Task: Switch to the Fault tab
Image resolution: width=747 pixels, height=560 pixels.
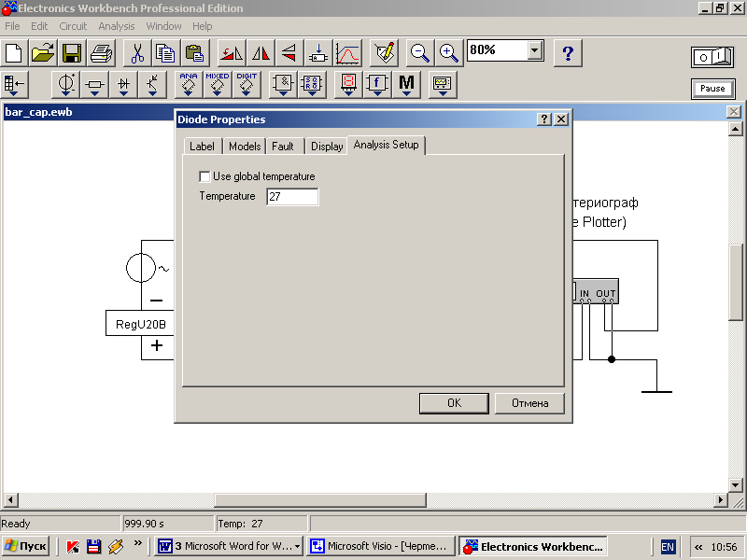Action: [283, 147]
